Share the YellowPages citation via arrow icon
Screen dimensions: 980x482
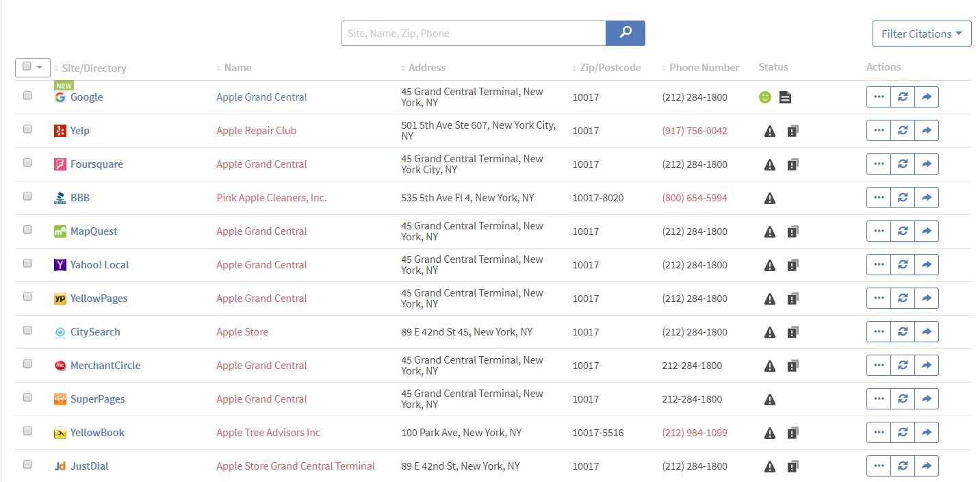927,299
